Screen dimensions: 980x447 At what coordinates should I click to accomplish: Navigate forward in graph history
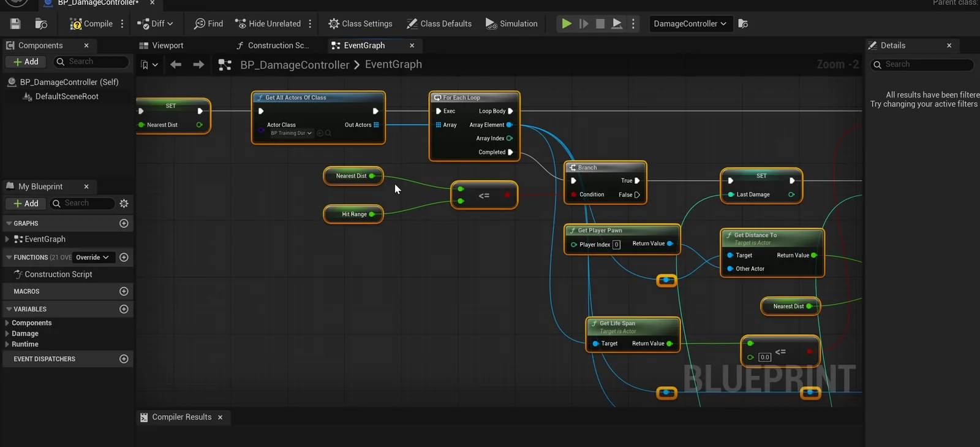coord(198,64)
